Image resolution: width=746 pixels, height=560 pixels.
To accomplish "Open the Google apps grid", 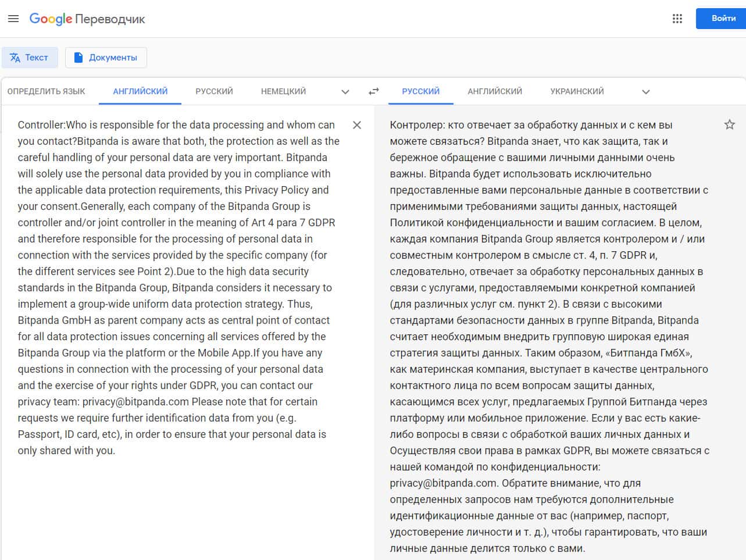I will point(677,19).
